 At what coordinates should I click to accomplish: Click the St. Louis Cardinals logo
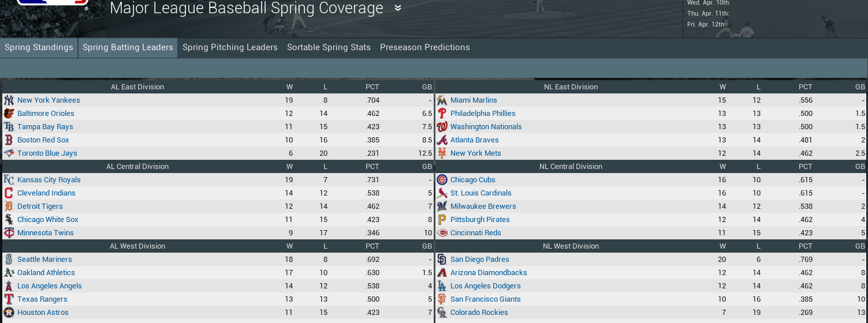pyautogui.click(x=442, y=193)
